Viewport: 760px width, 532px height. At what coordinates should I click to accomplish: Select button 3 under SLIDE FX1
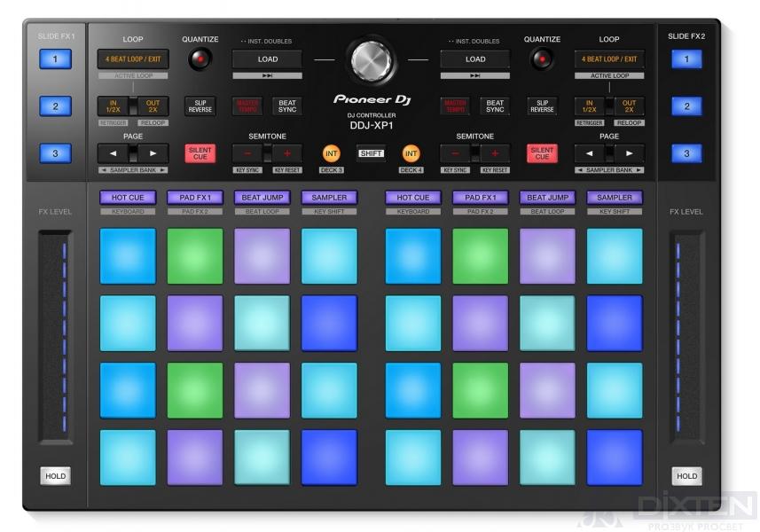click(x=55, y=153)
